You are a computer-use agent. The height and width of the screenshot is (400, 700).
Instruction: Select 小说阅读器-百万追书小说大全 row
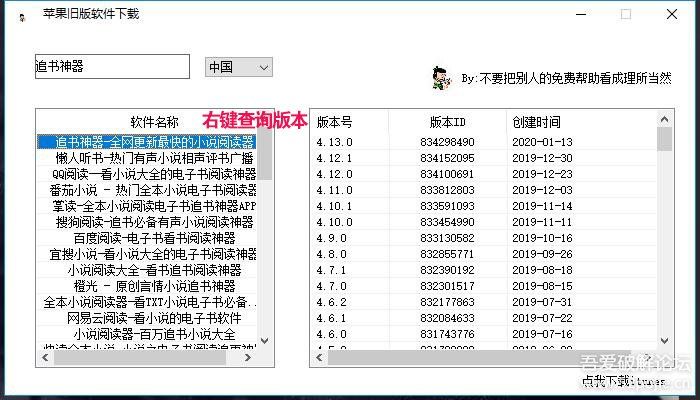(x=147, y=334)
